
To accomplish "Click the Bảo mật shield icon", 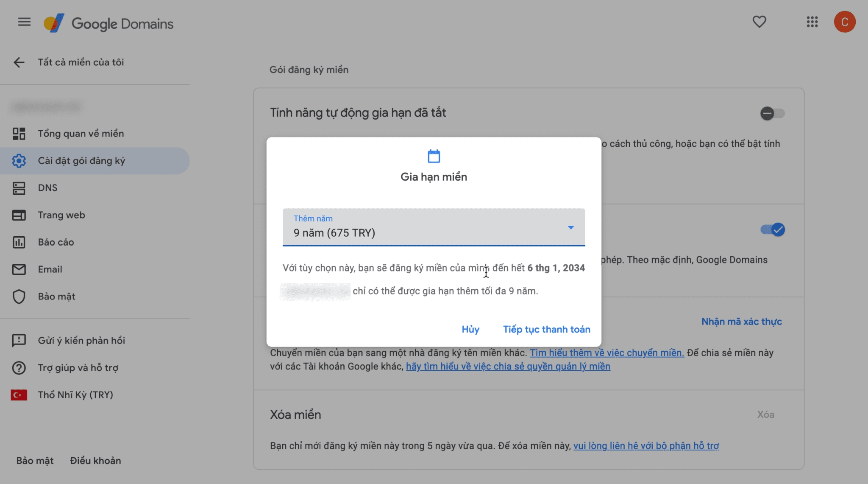I will point(19,297).
